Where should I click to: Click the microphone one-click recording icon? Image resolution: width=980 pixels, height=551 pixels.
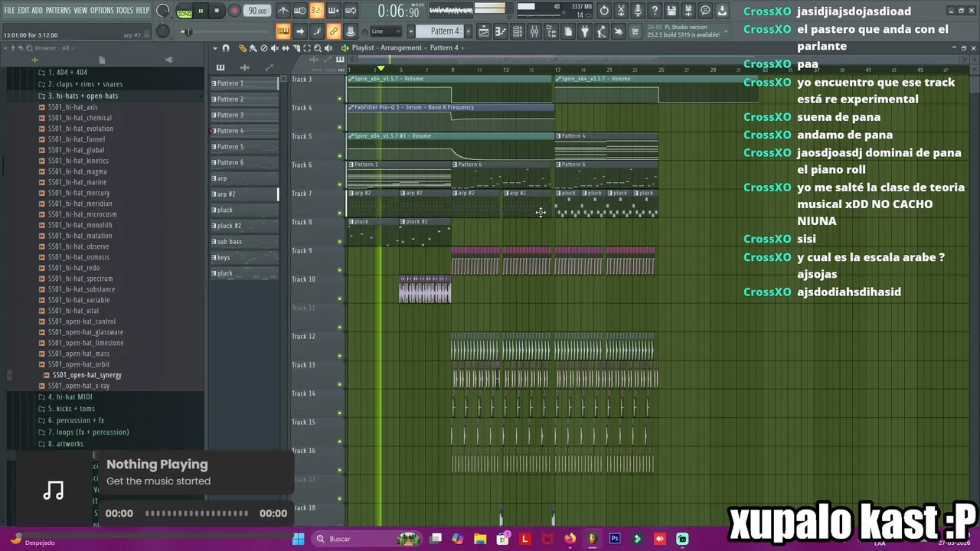638,11
